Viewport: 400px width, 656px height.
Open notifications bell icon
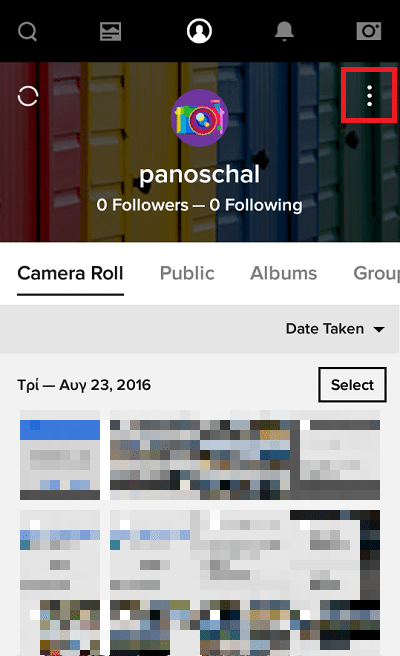tap(284, 31)
